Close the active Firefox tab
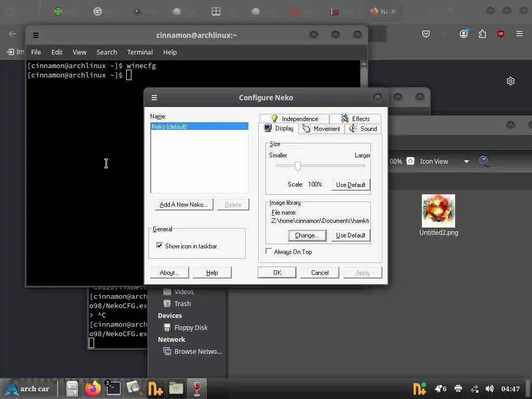This screenshot has width=532, height=399. click(393, 11)
